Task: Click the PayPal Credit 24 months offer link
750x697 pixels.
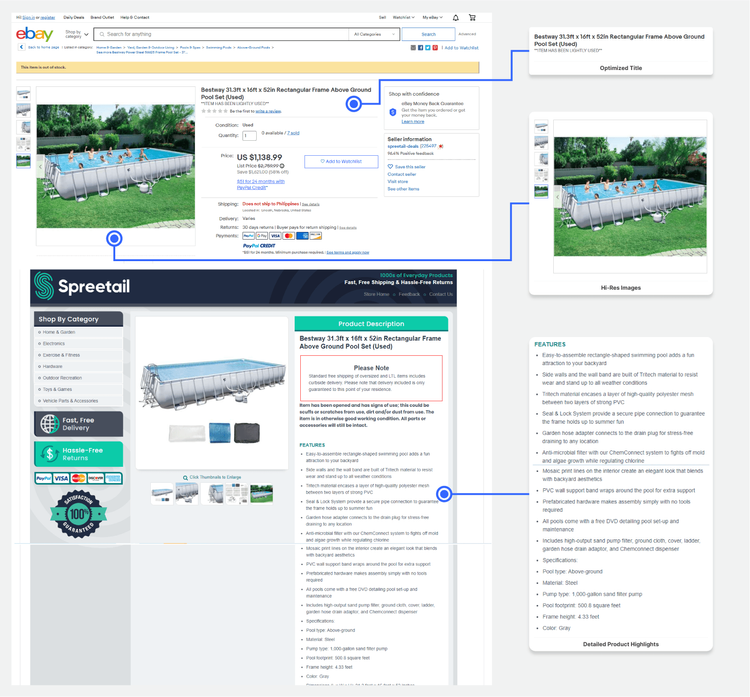Action: [x=261, y=184]
